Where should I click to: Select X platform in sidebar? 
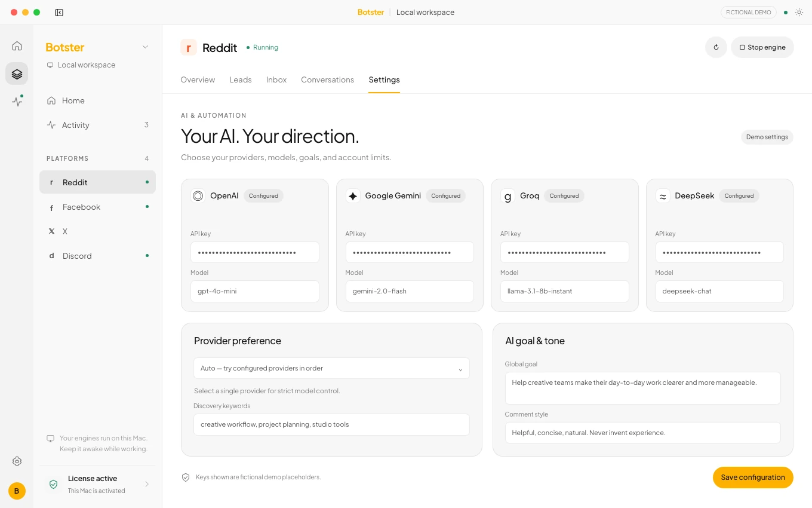[x=97, y=231]
